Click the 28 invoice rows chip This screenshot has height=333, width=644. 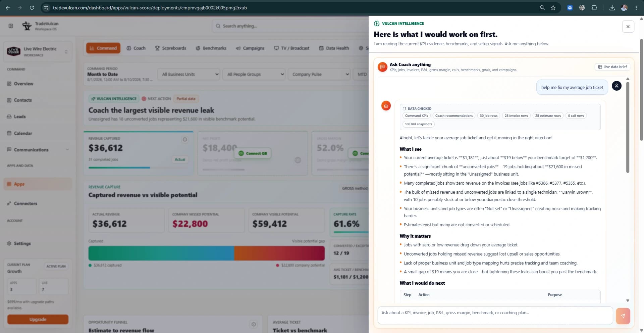coord(516,116)
